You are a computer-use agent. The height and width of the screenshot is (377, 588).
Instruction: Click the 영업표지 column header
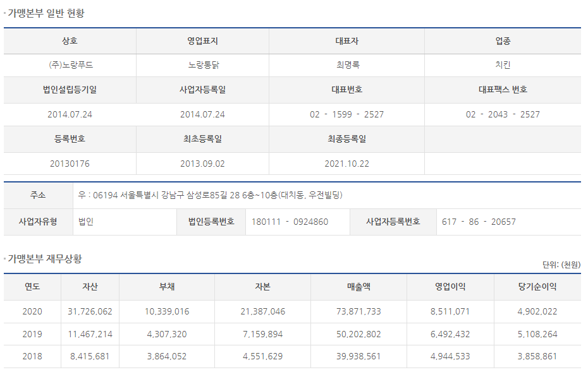tap(202, 41)
